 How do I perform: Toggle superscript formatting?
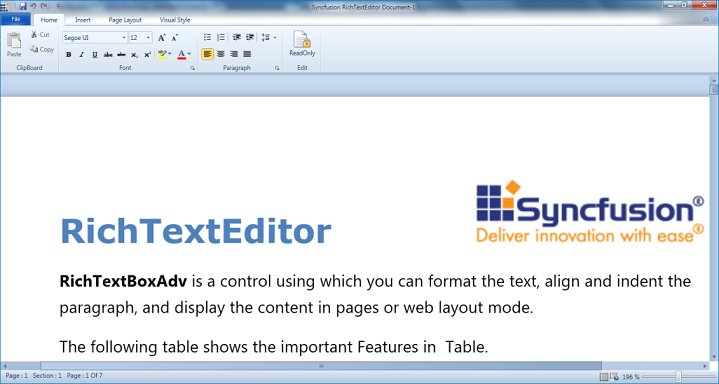pos(148,55)
